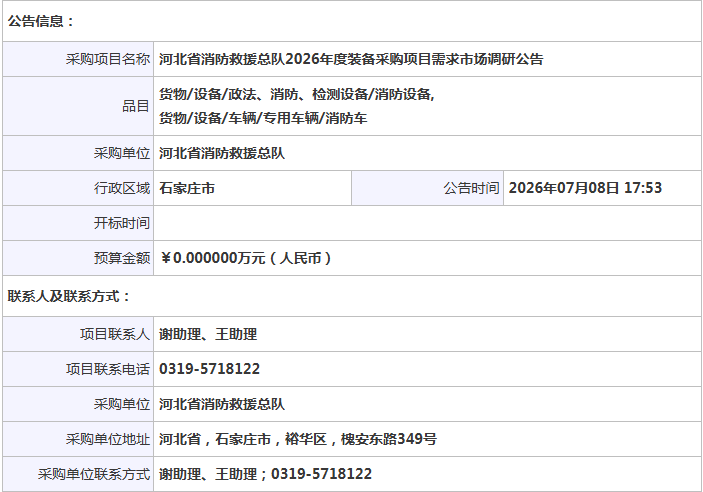Viewport: 703px width, 492px height.
Task: Click 河北省消防救援总队 under 公告信息
Action: pyautogui.click(x=222, y=153)
